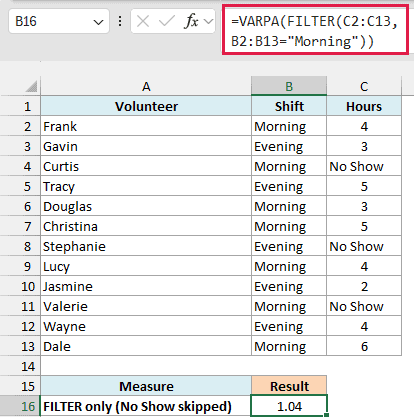Click Christina's hours value 5
Image resolution: width=414 pixels, height=417 pixels.
pyautogui.click(x=364, y=226)
